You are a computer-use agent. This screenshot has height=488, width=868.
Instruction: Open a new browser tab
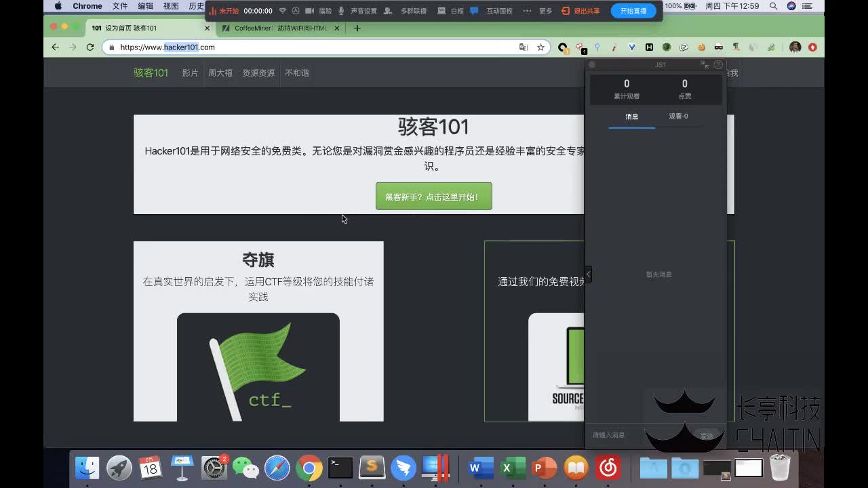click(x=357, y=28)
